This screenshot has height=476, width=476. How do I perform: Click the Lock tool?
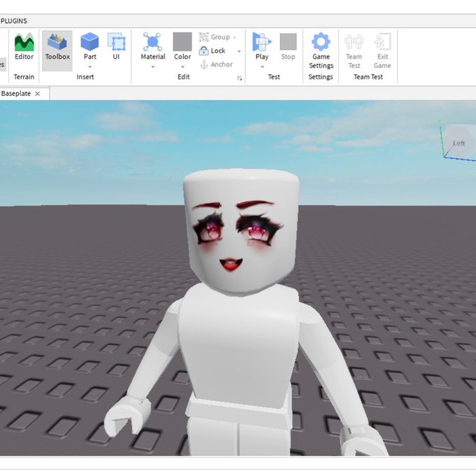[213, 50]
